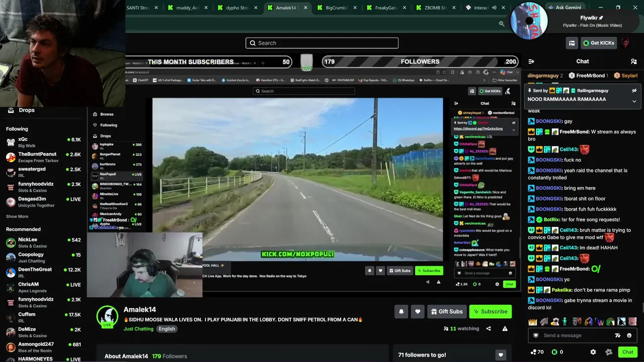Click the shield icon inside message box
Viewport: 644px width, 362px height.
(x=536, y=335)
